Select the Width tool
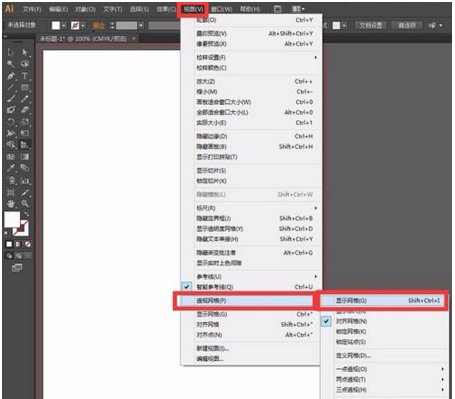This screenshot has height=399, width=455. pyautogui.click(x=11, y=133)
